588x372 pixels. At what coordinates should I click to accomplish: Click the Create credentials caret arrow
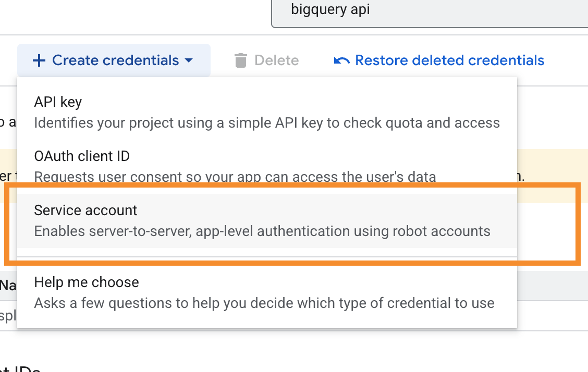click(189, 60)
